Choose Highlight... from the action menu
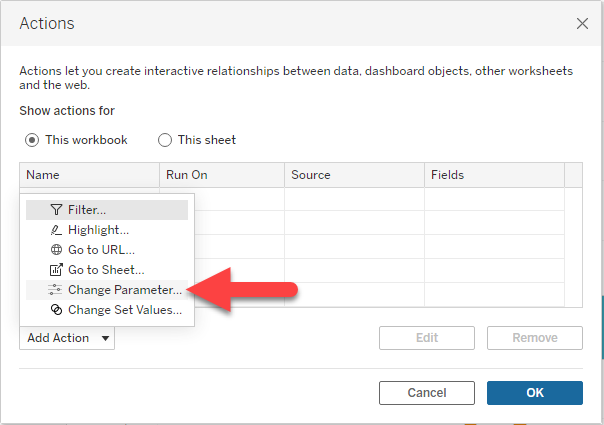604x425 pixels. pos(98,230)
